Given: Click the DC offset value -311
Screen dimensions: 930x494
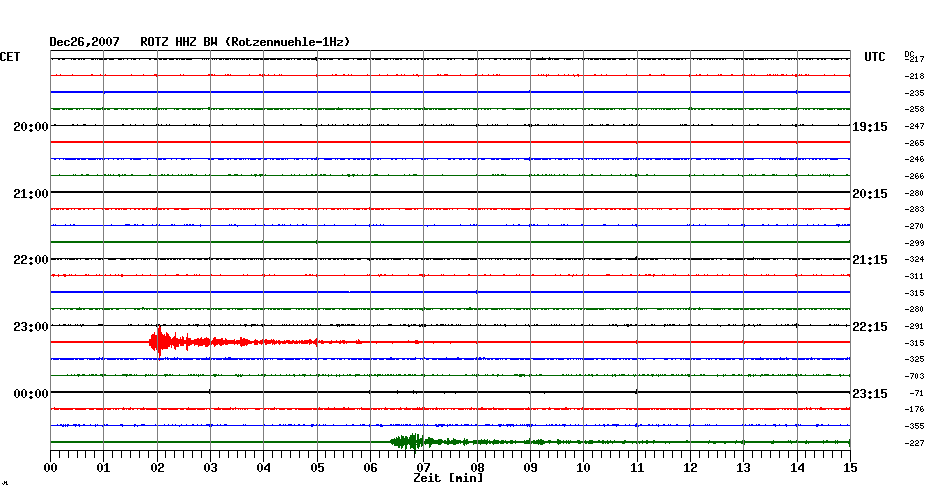Looking at the screenshot, I should coord(914,276).
